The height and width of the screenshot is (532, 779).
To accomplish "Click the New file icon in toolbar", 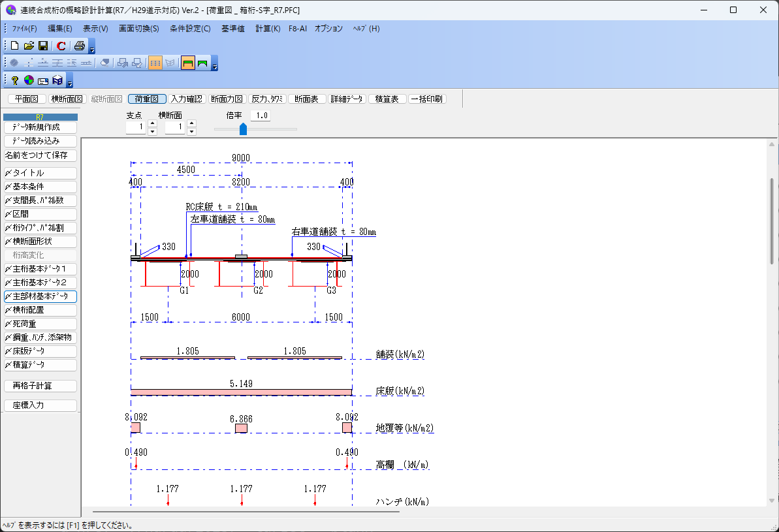I will (x=14, y=46).
